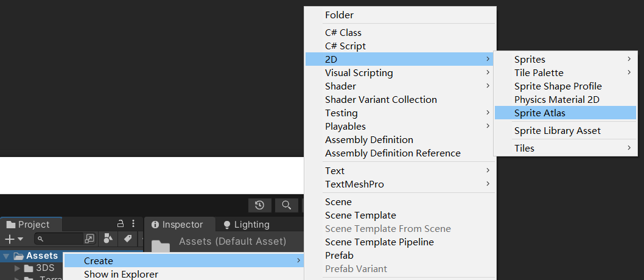Image resolution: width=644 pixels, height=280 pixels.
Task: Toggle the Project panel lock icon
Action: click(x=121, y=224)
